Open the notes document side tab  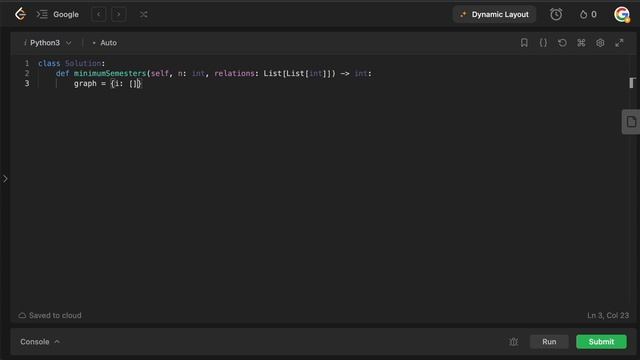pos(631,122)
